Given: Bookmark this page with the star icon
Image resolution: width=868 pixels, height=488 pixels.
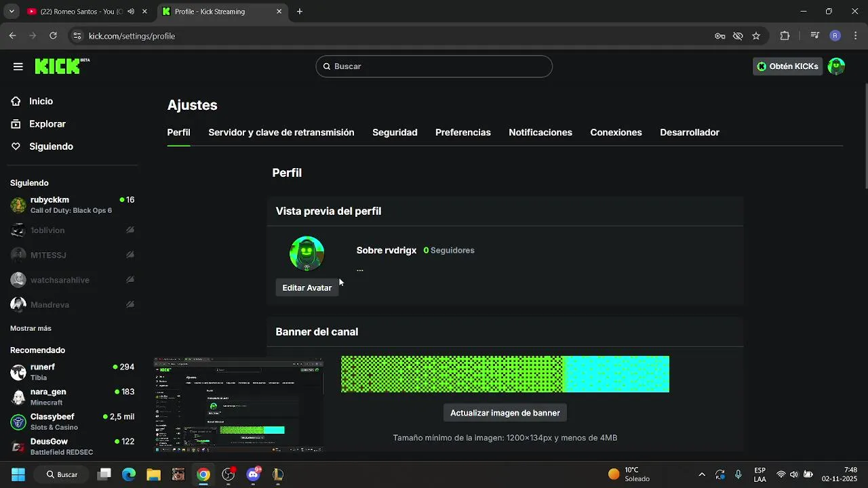Looking at the screenshot, I should [x=756, y=36].
